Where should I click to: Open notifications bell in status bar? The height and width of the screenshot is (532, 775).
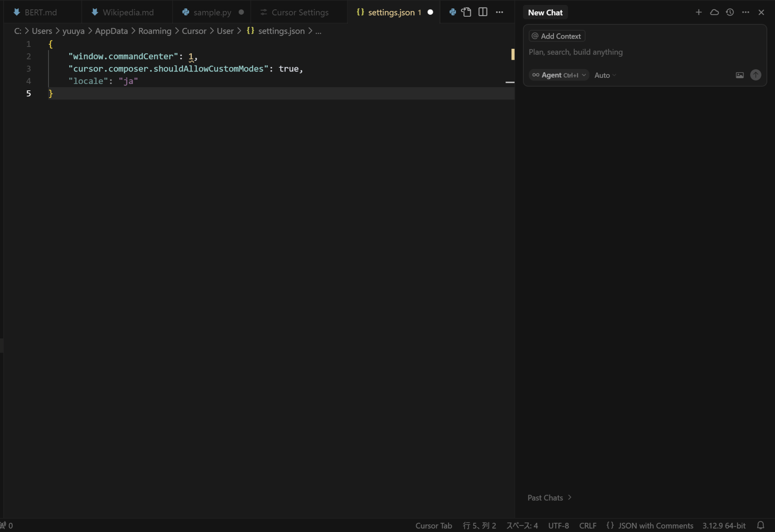click(x=761, y=526)
